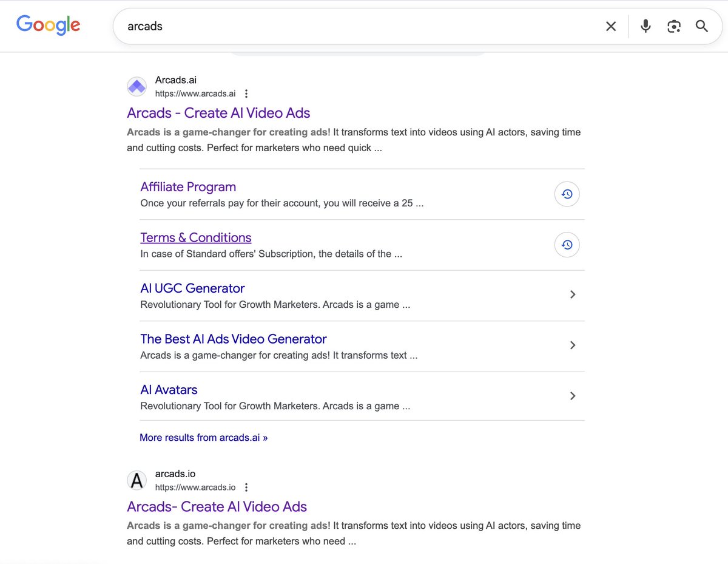
Task: Click the arcads.io favicon
Action: click(x=136, y=480)
